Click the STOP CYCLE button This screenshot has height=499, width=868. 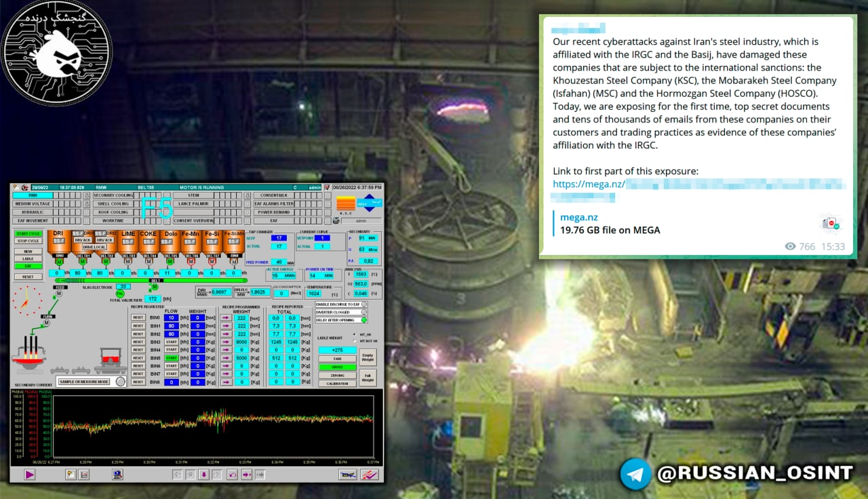coord(28,241)
